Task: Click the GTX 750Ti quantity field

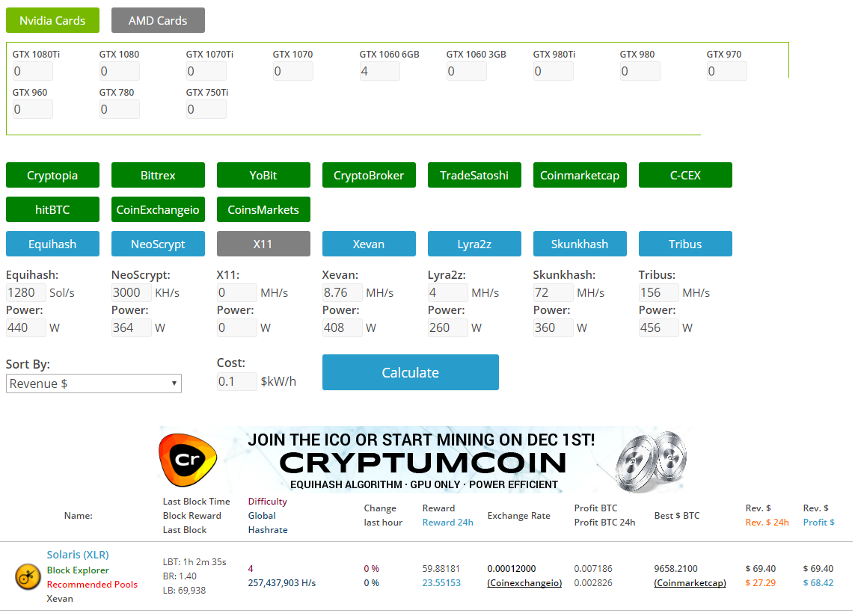Action: (x=206, y=109)
